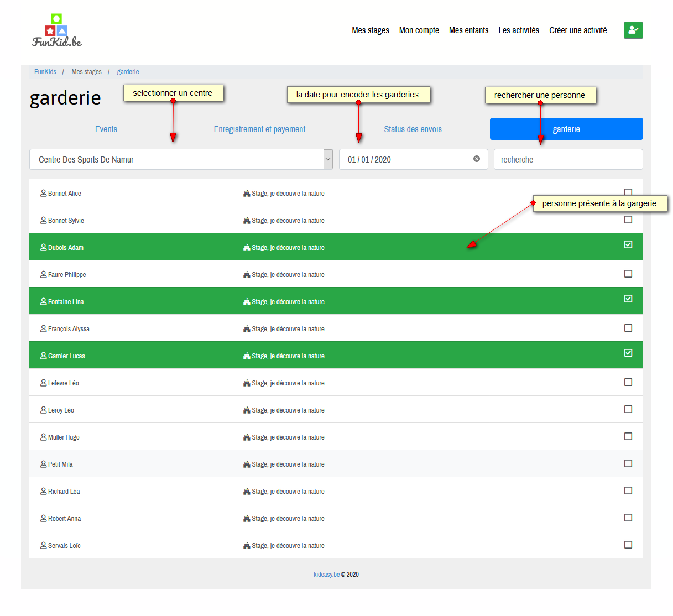673x616 pixels.
Task: Switch to the Events tab
Action: point(106,129)
